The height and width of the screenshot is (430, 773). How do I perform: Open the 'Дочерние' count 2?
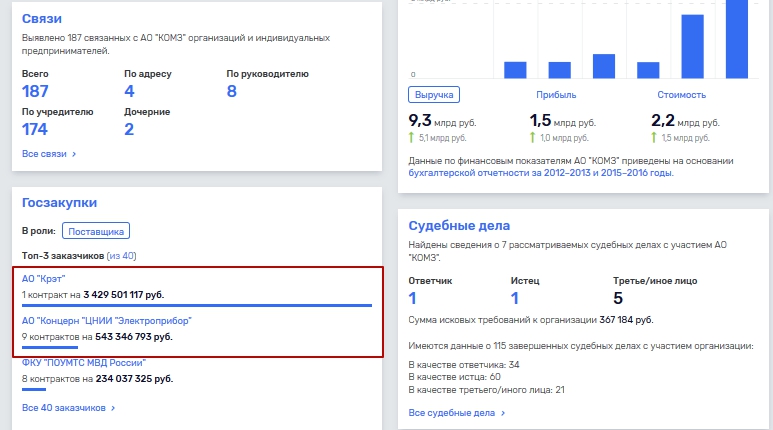point(129,129)
